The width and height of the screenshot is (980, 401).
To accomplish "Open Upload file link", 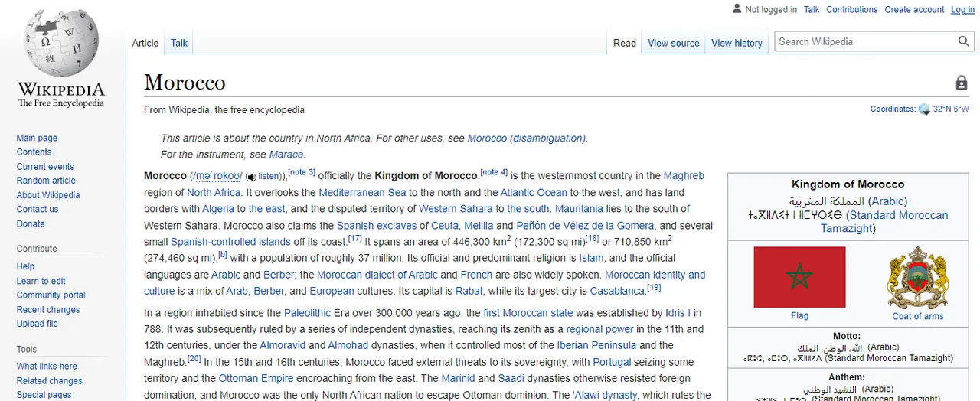I will tap(38, 324).
